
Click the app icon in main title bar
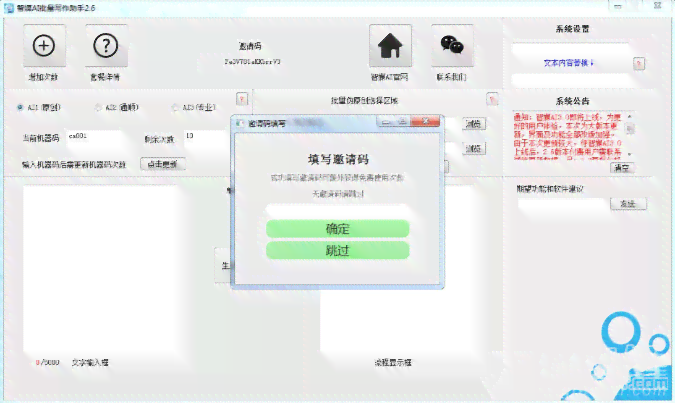coord(9,8)
